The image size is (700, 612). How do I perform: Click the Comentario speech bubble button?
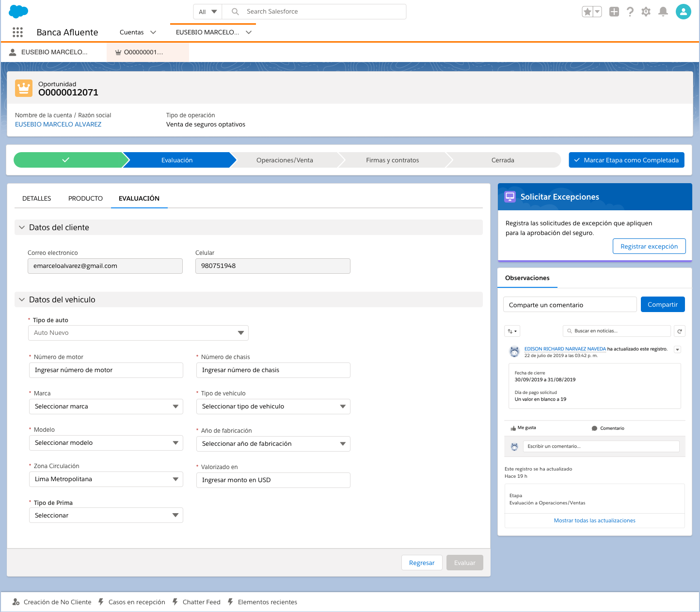pos(608,428)
